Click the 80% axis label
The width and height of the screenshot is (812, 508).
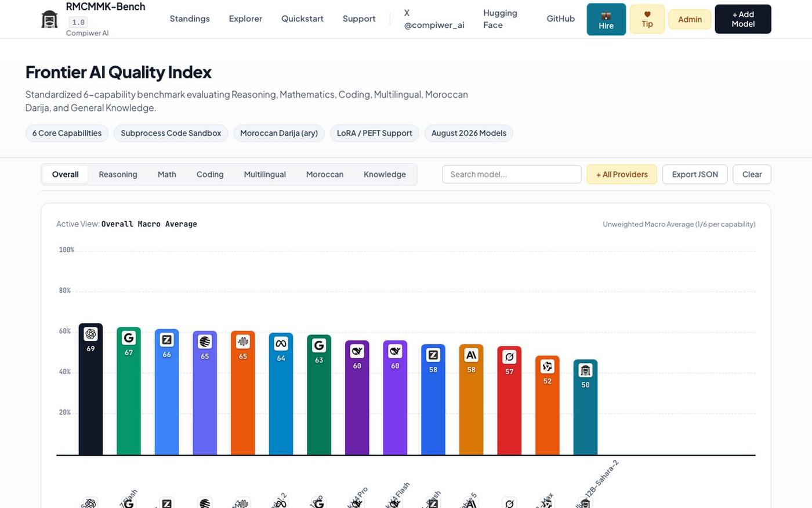[x=65, y=290]
